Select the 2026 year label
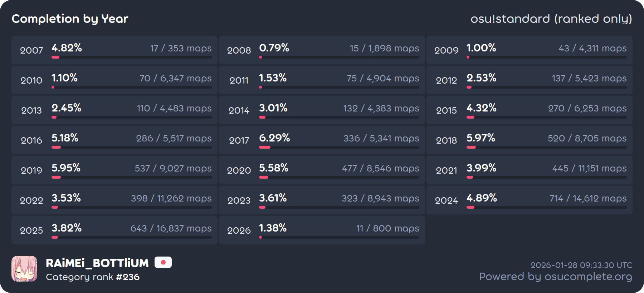This screenshot has height=293, width=644. (239, 230)
